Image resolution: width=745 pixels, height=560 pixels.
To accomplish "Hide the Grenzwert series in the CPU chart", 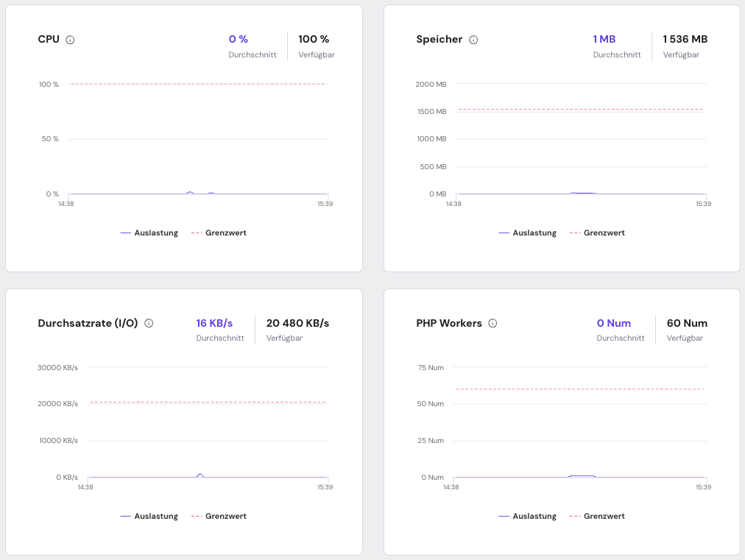I will point(227,233).
